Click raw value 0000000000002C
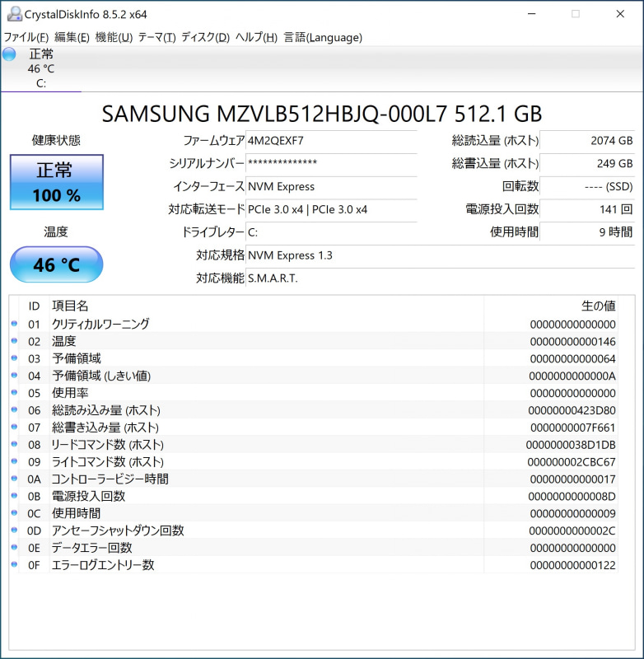The image size is (644, 659). click(572, 531)
